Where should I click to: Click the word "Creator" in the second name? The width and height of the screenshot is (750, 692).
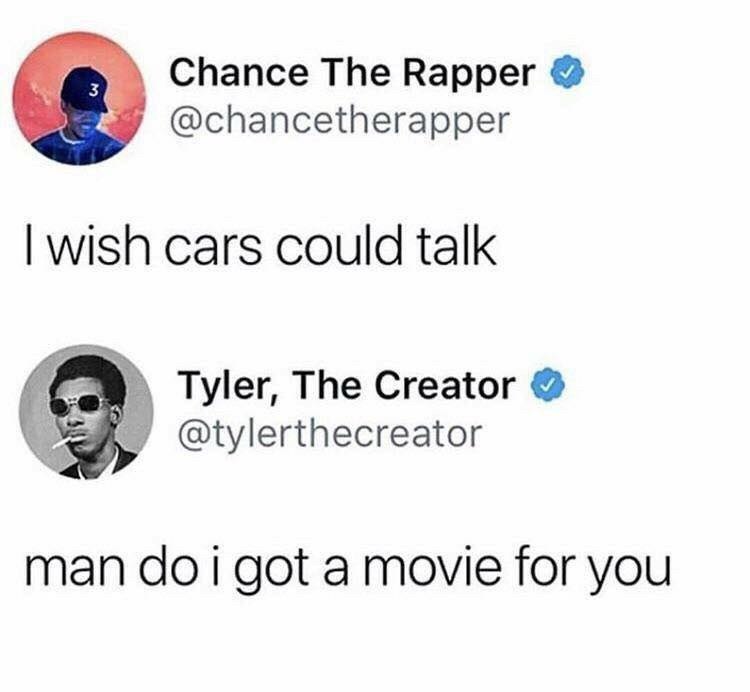(x=445, y=385)
